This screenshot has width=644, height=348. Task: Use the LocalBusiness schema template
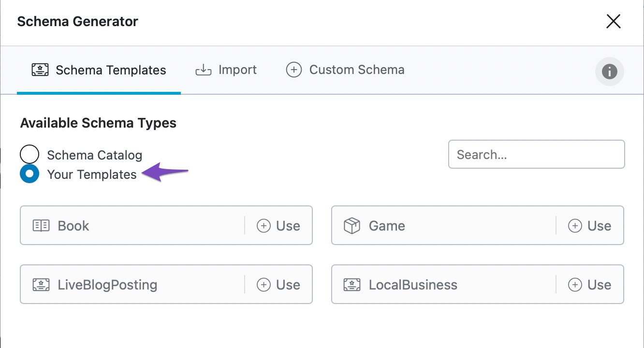590,285
